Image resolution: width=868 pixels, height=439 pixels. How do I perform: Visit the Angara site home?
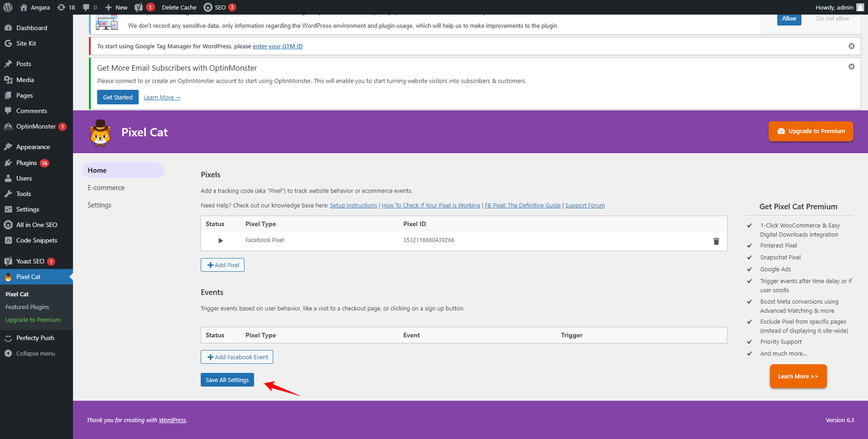(35, 7)
